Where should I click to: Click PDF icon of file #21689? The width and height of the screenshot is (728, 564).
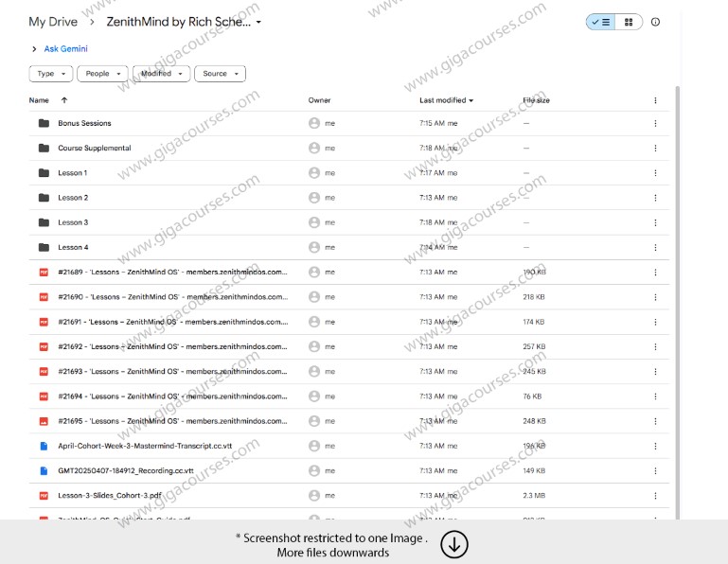pyautogui.click(x=44, y=272)
